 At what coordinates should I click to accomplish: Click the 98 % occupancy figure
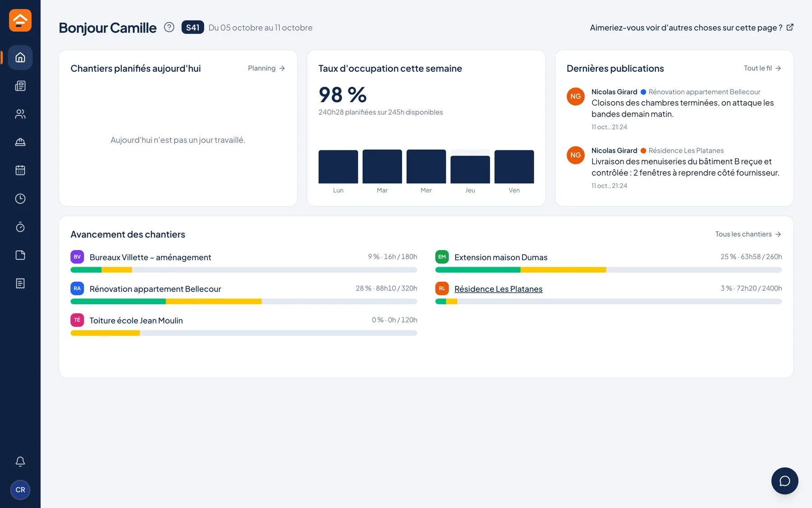coord(343,95)
